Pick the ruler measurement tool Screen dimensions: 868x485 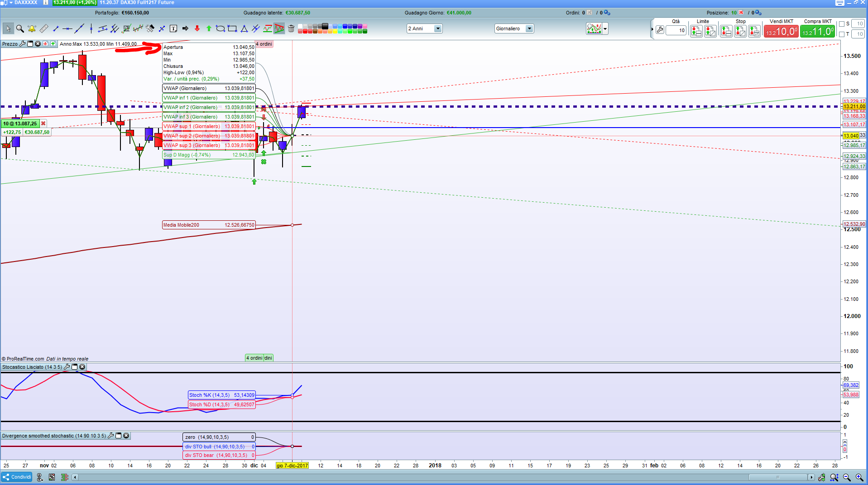pos(44,29)
